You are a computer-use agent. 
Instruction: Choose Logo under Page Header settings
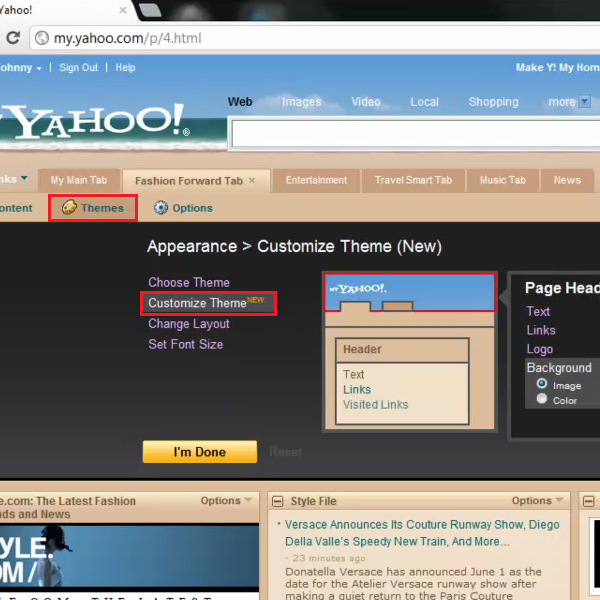(x=540, y=349)
